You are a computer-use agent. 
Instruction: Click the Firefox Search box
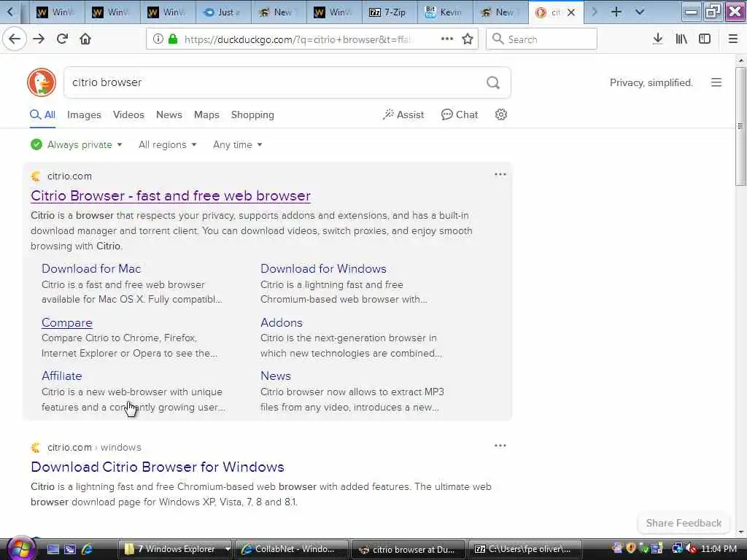pyautogui.click(x=541, y=39)
